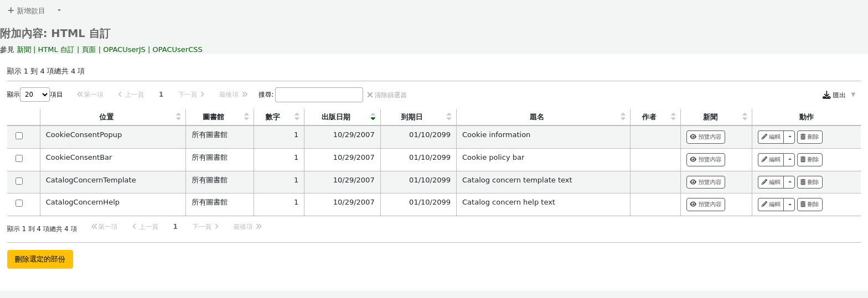Expand edit options caret for CookieConsentPopup
The width and height of the screenshot is (868, 298).
point(789,137)
